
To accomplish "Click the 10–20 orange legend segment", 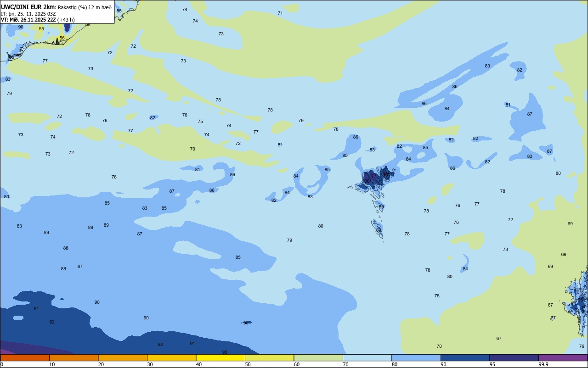I will tap(73, 357).
